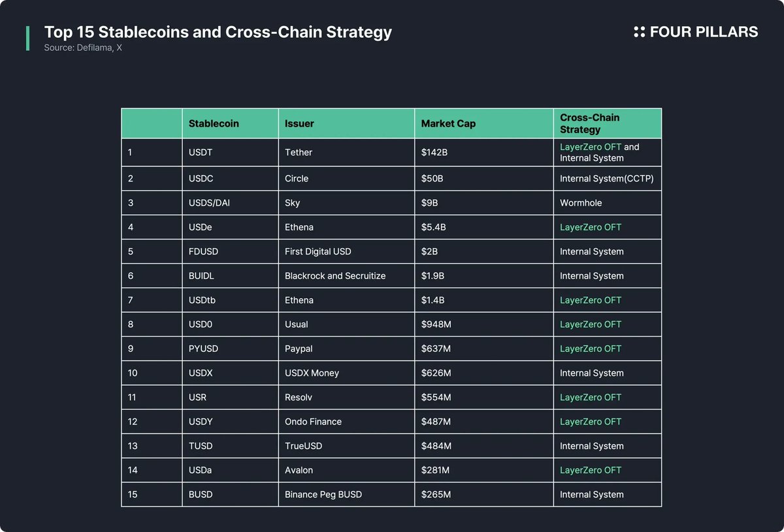Select the Ondo Finance issuer cell

[313, 422]
